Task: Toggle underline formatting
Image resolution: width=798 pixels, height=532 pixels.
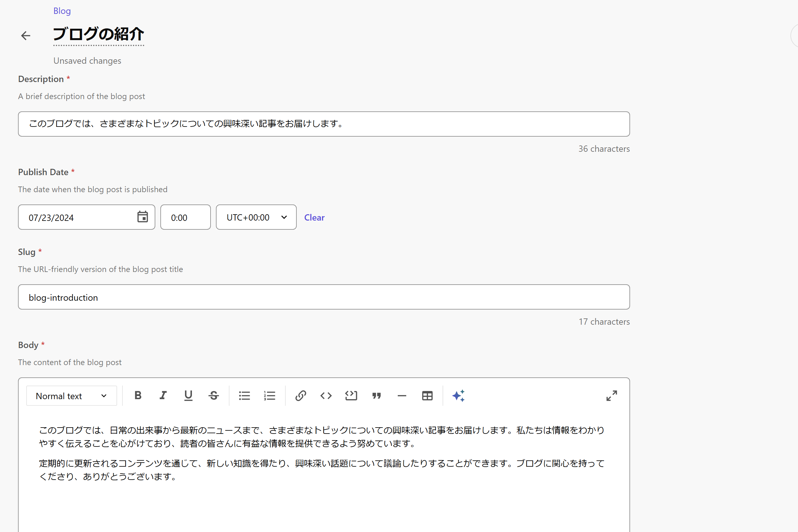Action: (188, 395)
